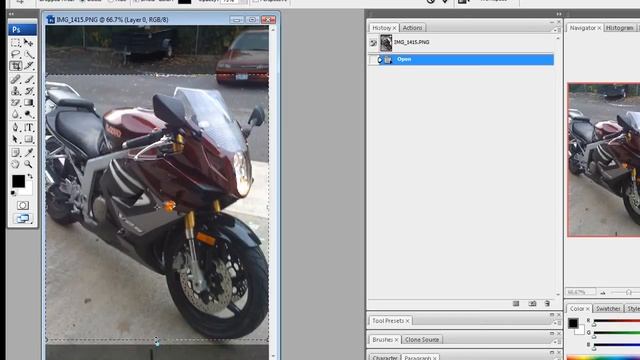
Task: Adjust the Navigator zoom slider
Action: [x=629, y=292]
